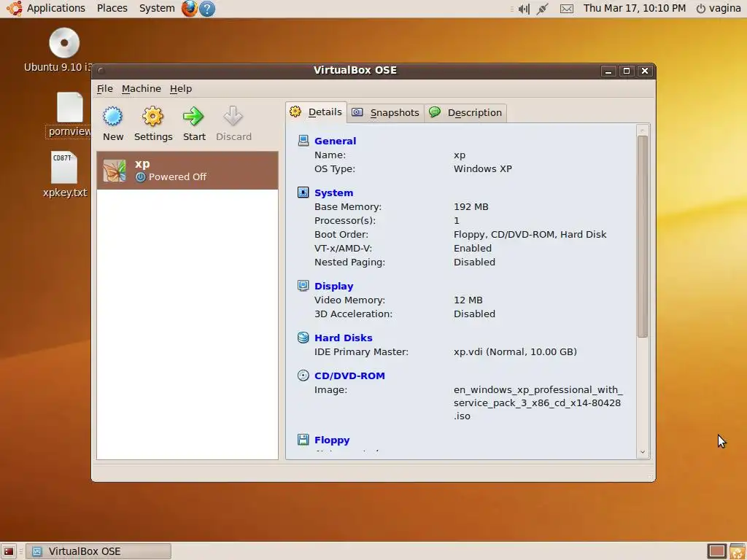The width and height of the screenshot is (747, 560).
Task: Click the details scrollbar up arrow
Action: 642,130
